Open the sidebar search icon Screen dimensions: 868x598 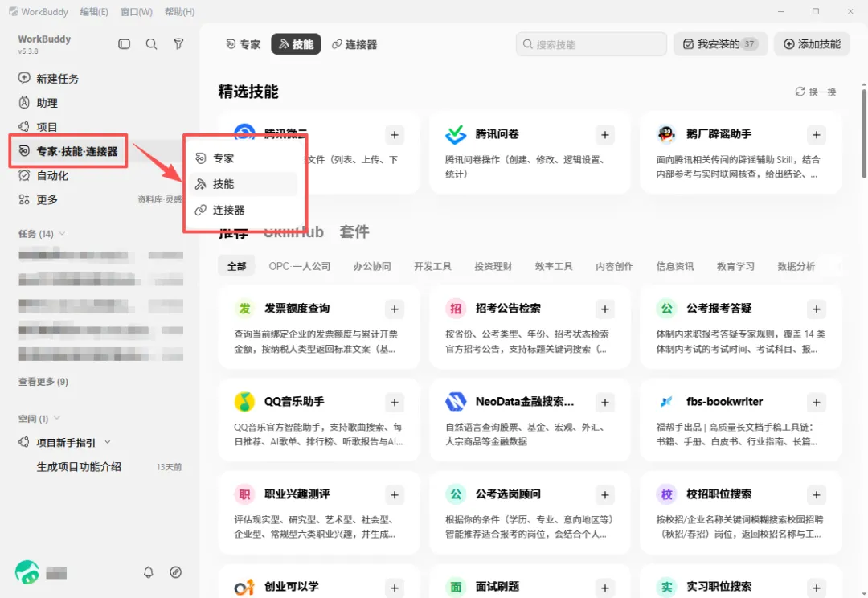tap(151, 43)
